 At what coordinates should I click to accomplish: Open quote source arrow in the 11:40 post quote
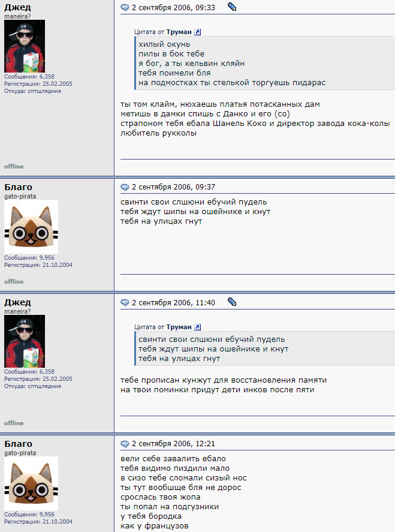coord(197,327)
